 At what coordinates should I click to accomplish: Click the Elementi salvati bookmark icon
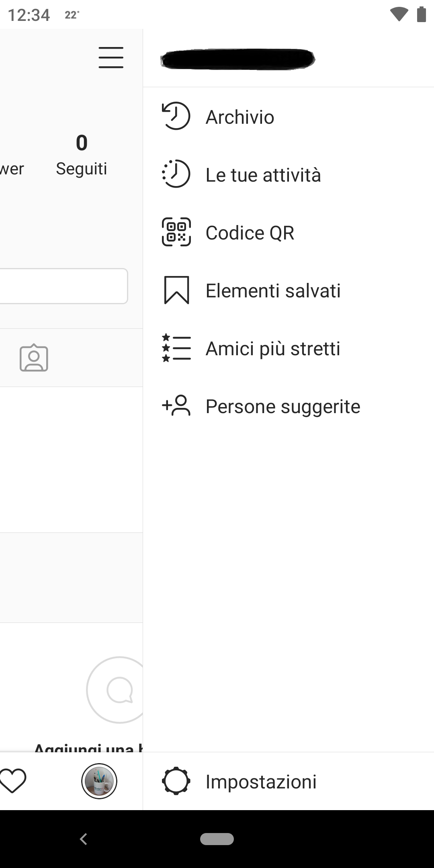[x=176, y=290]
